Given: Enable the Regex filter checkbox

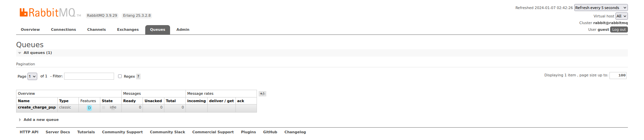Looking at the screenshot, I should [x=120, y=76].
